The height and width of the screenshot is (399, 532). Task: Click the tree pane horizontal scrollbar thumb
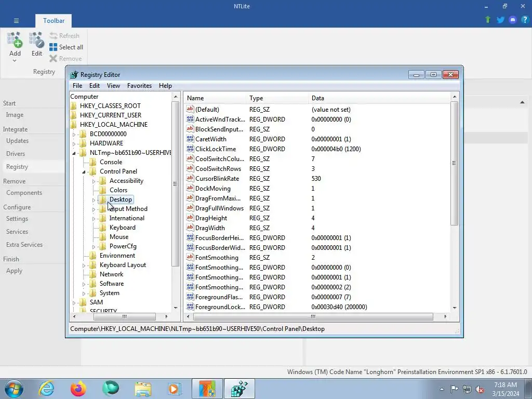(125, 316)
